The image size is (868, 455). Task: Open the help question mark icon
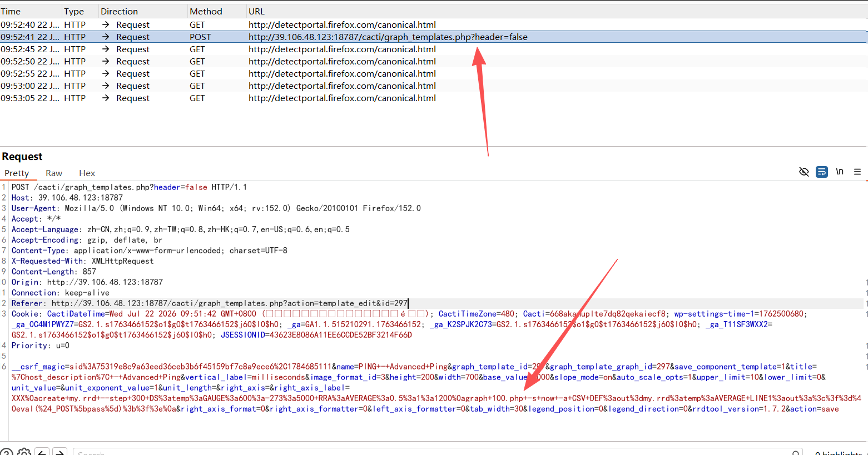click(6, 452)
